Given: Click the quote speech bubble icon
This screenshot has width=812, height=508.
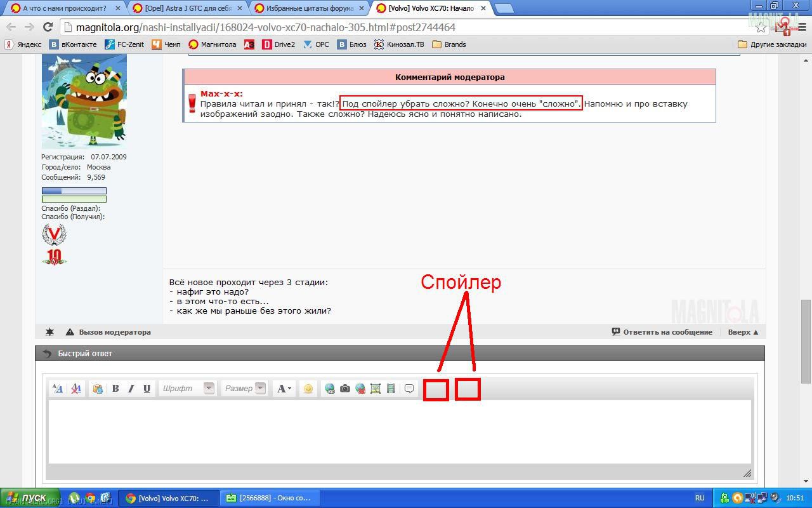Looking at the screenshot, I should pyautogui.click(x=409, y=389).
